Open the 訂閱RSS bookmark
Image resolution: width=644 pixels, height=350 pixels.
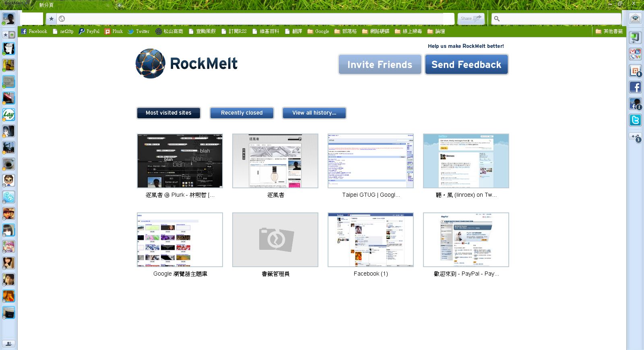point(234,31)
